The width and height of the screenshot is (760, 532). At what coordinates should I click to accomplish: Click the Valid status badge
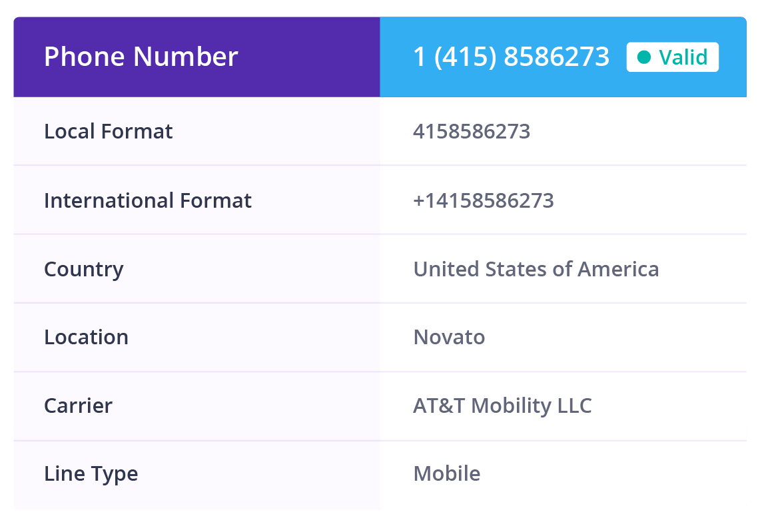coord(672,57)
